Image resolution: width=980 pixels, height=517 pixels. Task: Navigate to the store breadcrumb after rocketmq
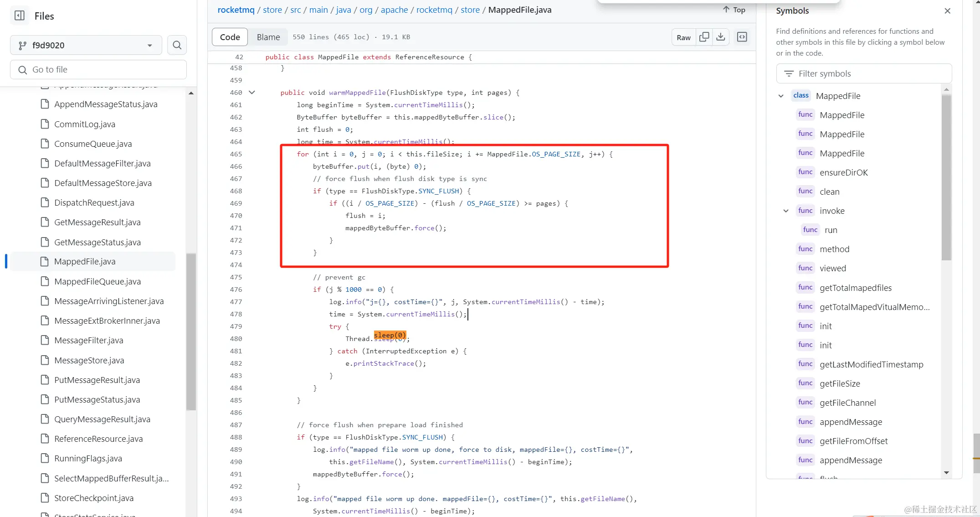[272, 10]
